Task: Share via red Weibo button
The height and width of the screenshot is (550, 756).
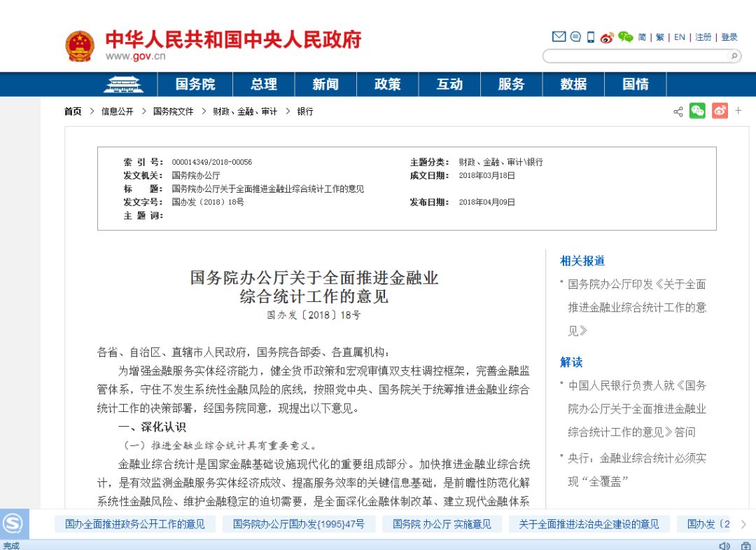Action: (720, 111)
